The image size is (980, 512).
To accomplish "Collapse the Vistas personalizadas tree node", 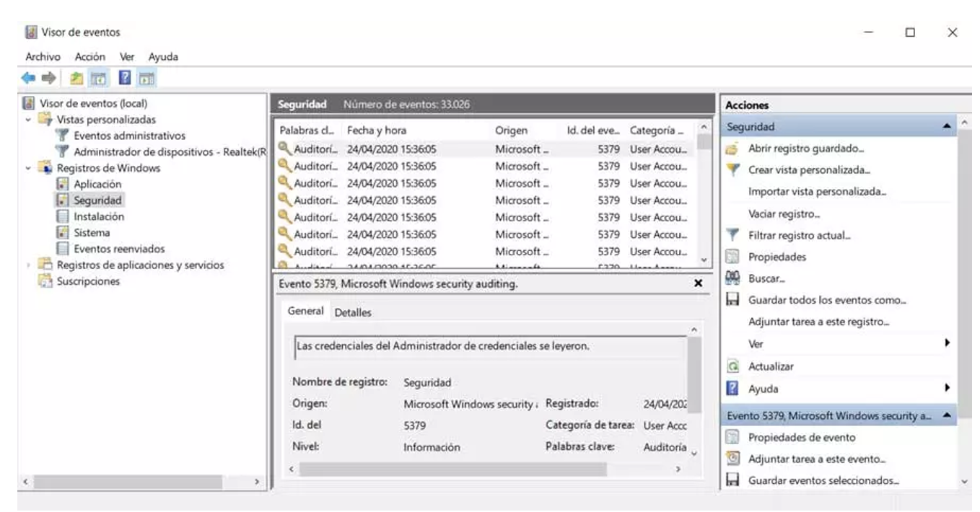I will (x=28, y=120).
